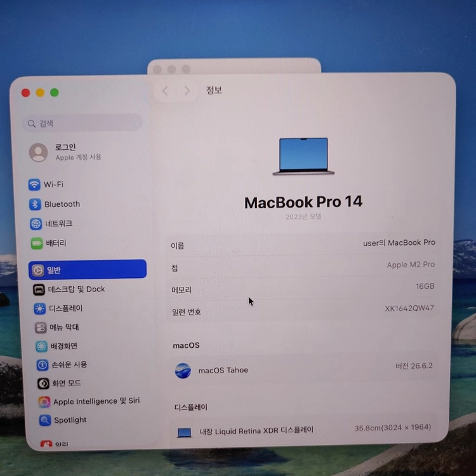Click the MacBook Pro laptop image
This screenshot has height=476, width=476.
coord(303,157)
